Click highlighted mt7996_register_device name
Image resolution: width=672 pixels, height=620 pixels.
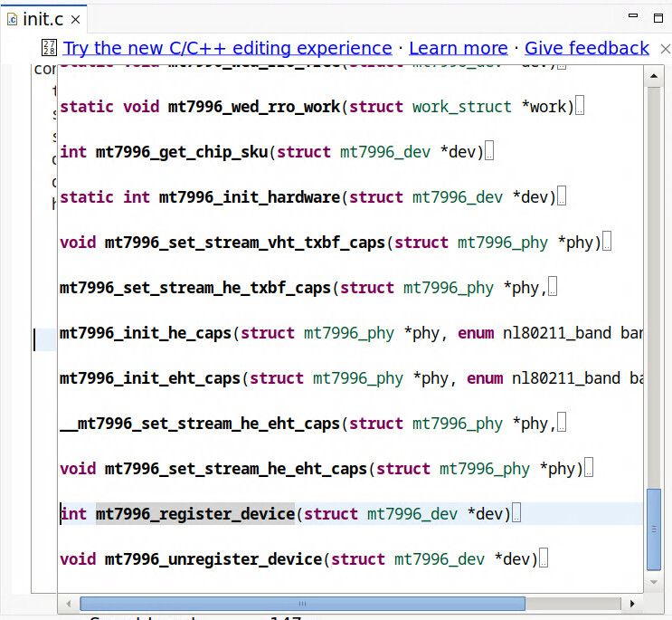tap(195, 514)
